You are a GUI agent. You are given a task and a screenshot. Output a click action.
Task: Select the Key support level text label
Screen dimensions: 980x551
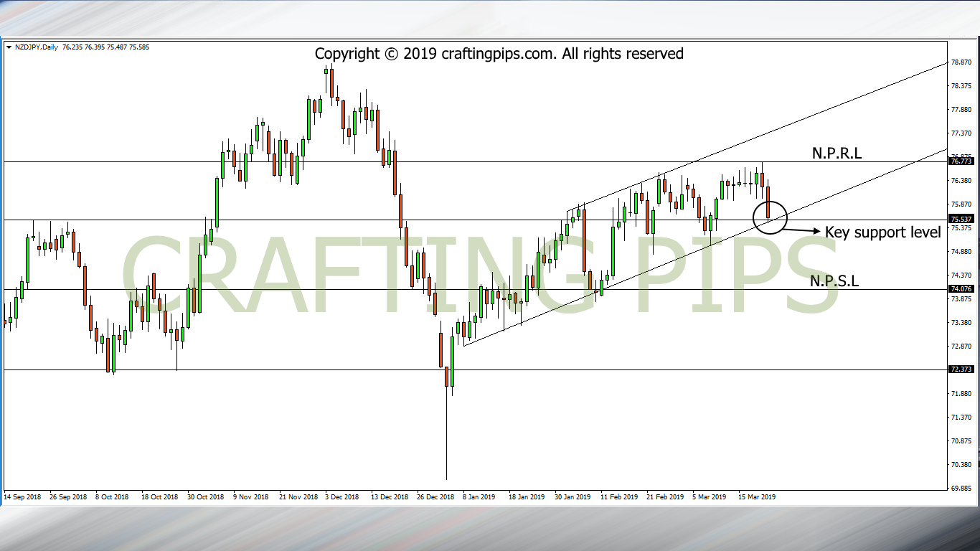[x=882, y=232]
